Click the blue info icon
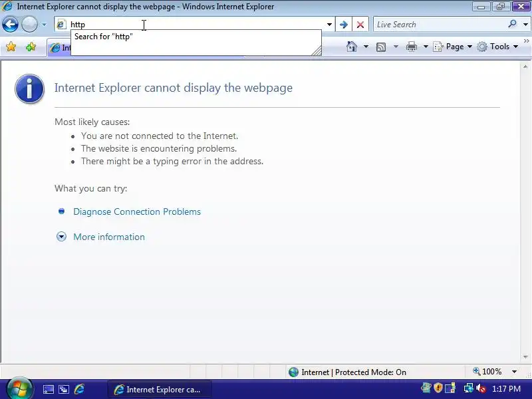This screenshot has height=399, width=532. click(29, 88)
